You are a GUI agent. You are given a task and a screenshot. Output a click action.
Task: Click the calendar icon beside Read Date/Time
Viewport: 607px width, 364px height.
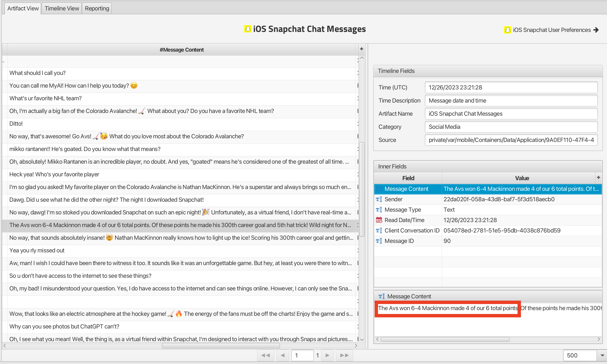point(379,220)
